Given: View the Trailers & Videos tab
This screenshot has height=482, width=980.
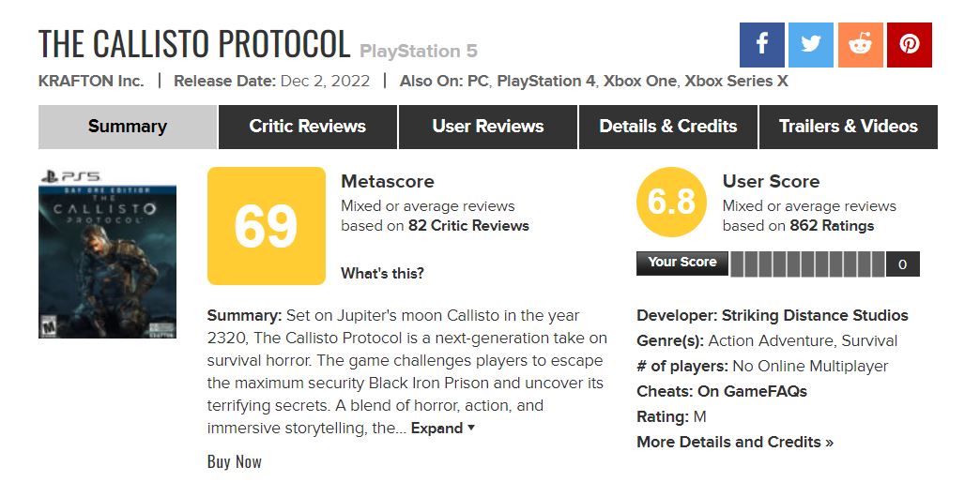Looking at the screenshot, I should pos(849,127).
